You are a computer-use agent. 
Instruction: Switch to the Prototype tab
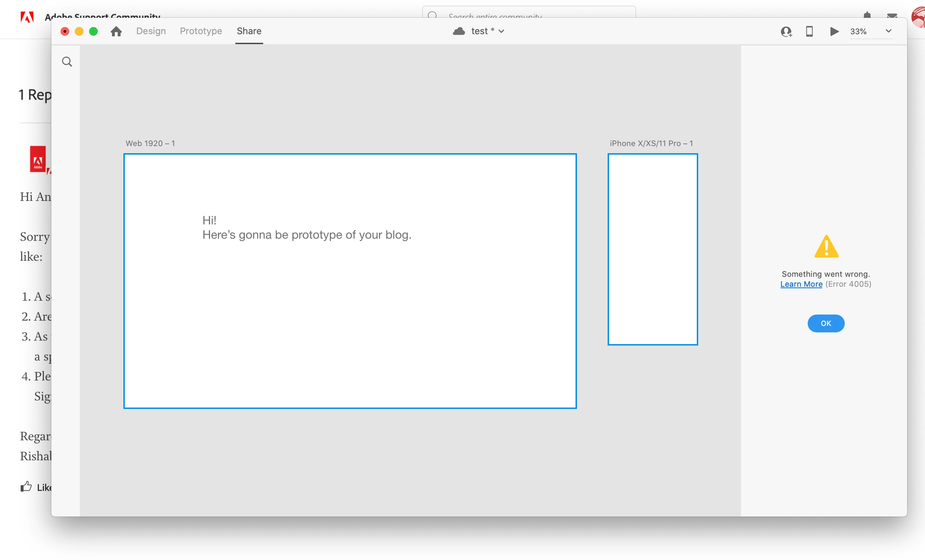tap(201, 31)
